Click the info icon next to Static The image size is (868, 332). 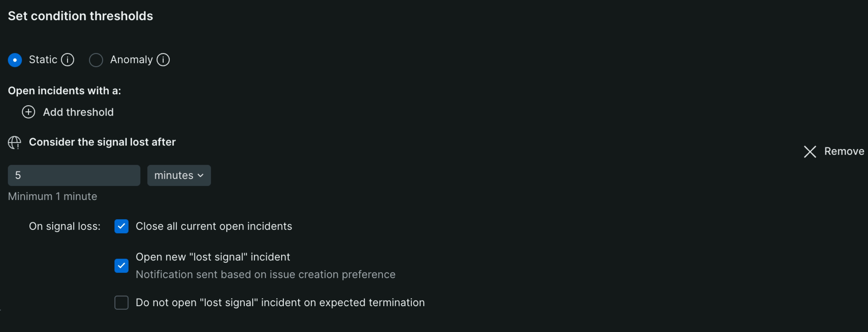[x=67, y=60]
